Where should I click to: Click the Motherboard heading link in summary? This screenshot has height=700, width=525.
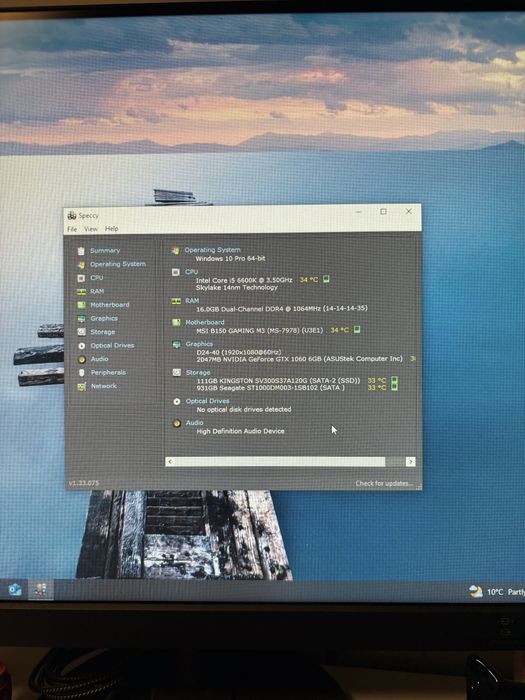pos(205,322)
